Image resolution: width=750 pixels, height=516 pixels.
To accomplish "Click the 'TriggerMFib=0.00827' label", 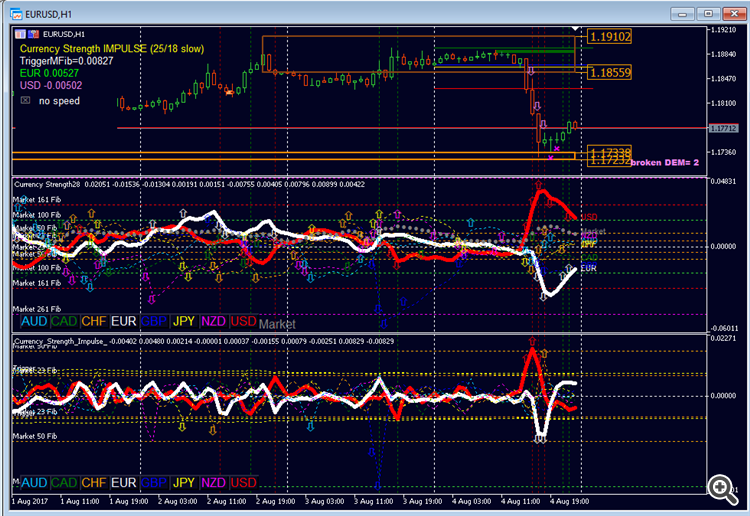I will point(66,61).
